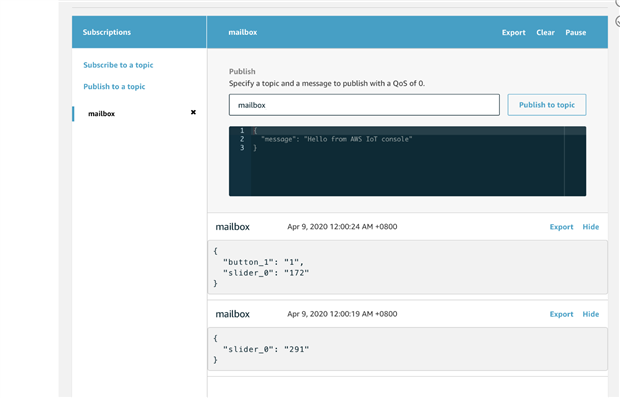Clear all messages using the Clear button
Image resolution: width=620 pixels, height=398 pixels.
pyautogui.click(x=545, y=32)
